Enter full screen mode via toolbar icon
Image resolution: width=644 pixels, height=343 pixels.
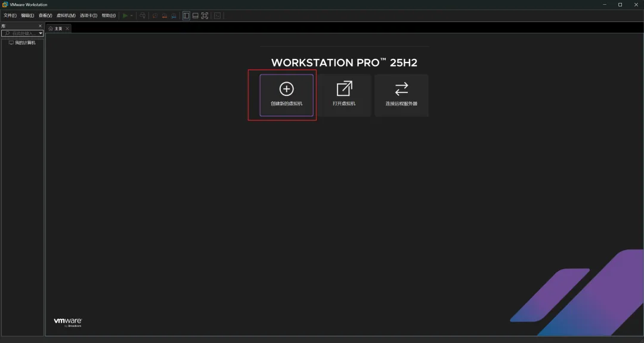[x=205, y=15]
